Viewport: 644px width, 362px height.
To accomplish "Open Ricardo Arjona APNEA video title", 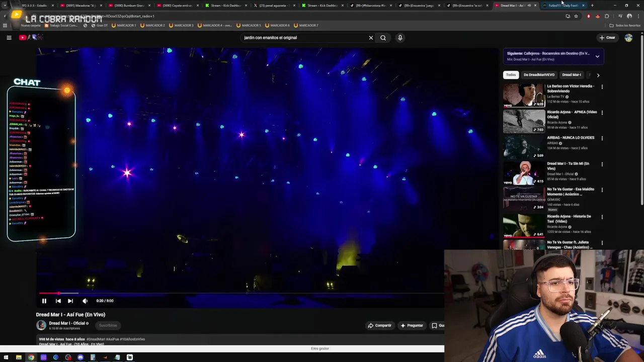I will 572,114.
